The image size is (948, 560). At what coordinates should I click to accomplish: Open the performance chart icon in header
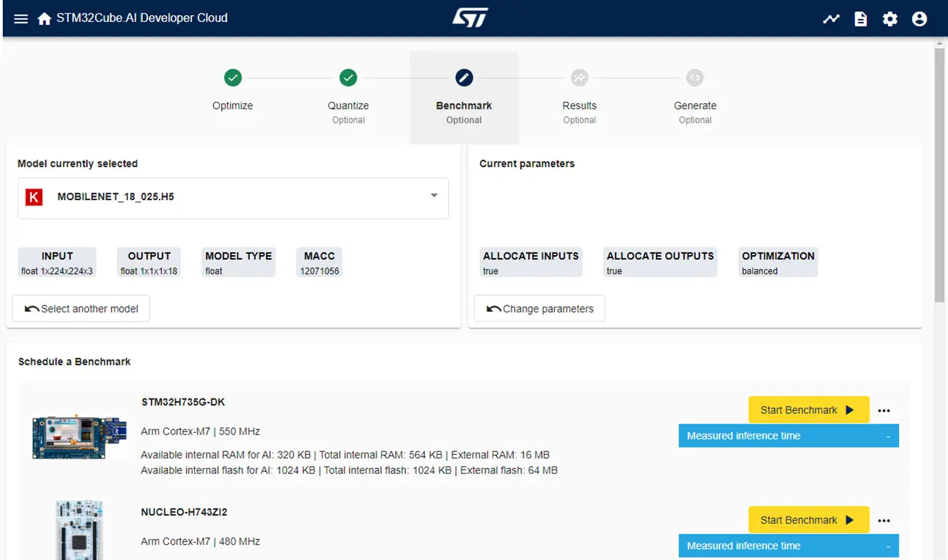click(x=831, y=19)
